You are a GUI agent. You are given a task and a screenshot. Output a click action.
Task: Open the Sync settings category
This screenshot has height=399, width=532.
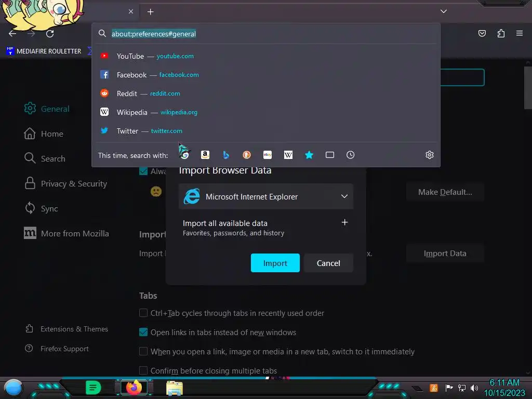[x=42, y=208]
